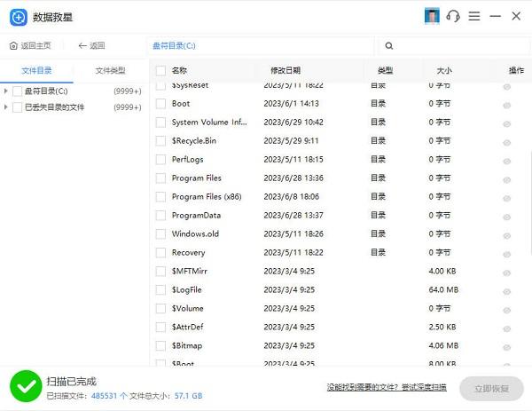Image resolution: width=532 pixels, height=411 pixels.
Task: Sort by the 大小 column header
Action: pos(444,70)
